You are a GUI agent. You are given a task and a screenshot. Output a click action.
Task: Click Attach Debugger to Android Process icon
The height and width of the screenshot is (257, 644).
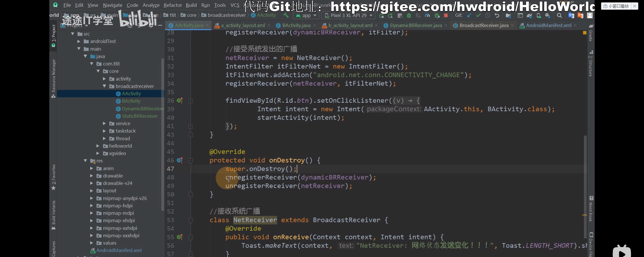click(x=437, y=16)
